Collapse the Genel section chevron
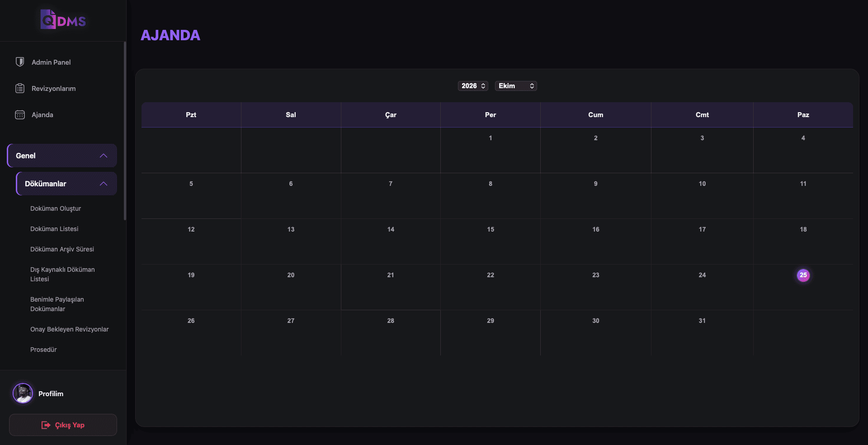 coord(104,156)
